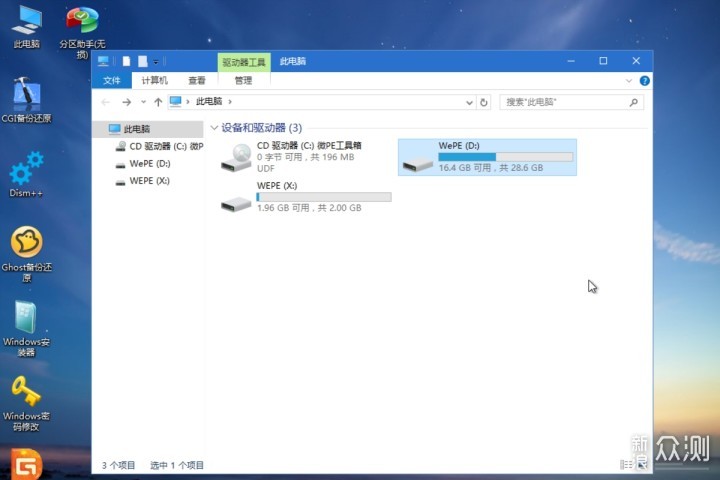Screen dimensions: 720x480
Task: Launch 分区助手(无损) partition tool icon
Action: point(82,32)
